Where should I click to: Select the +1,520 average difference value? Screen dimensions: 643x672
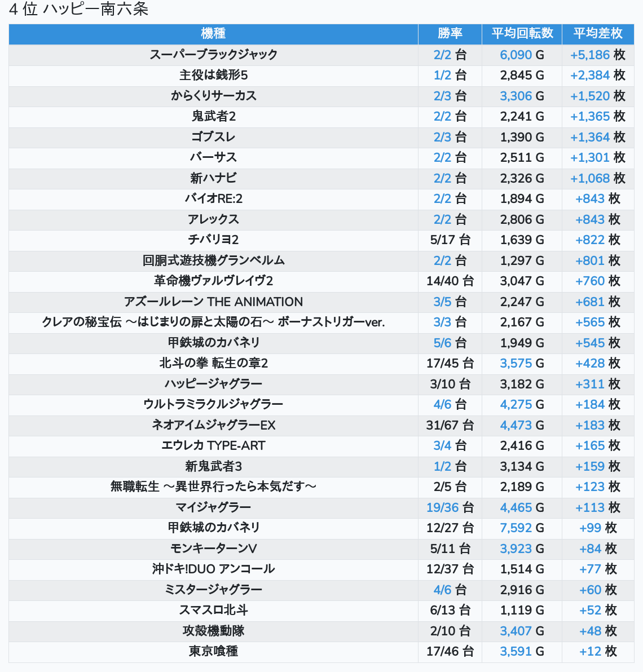(590, 96)
